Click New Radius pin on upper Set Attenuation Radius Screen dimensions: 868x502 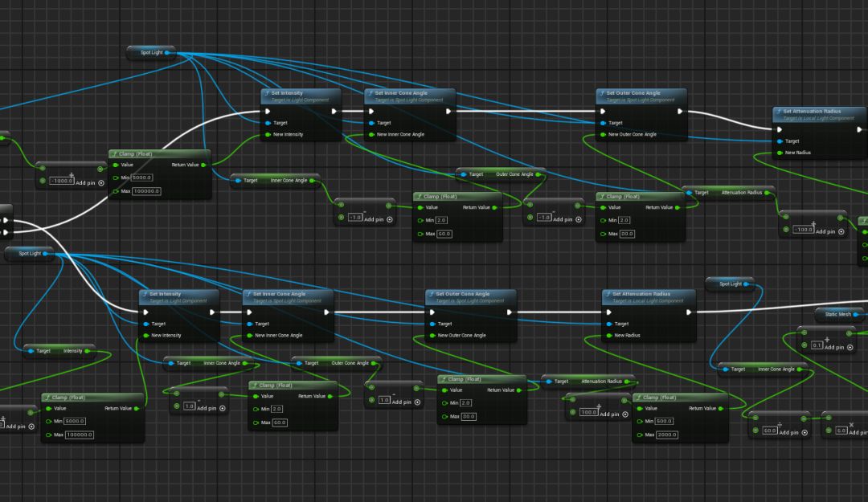(x=780, y=153)
